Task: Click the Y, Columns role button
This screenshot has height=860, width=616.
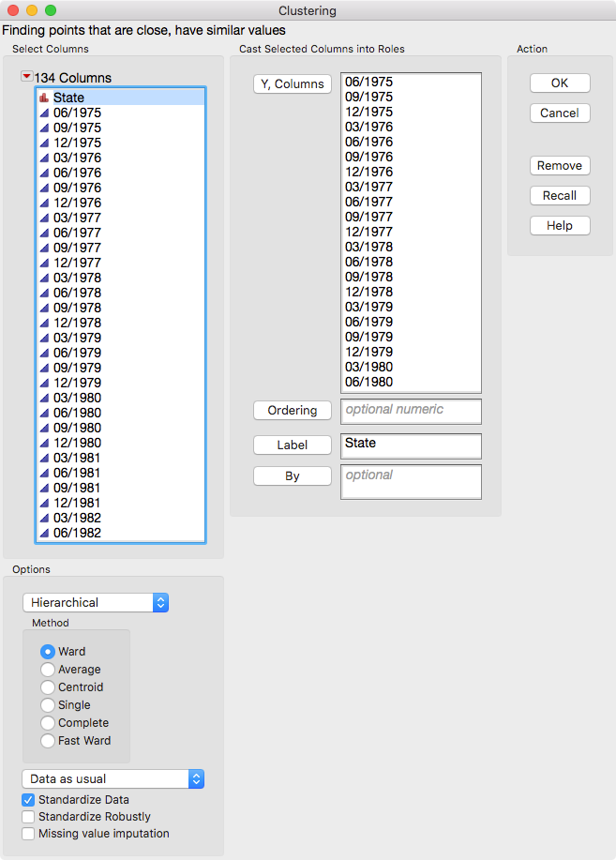Action: click(x=293, y=83)
